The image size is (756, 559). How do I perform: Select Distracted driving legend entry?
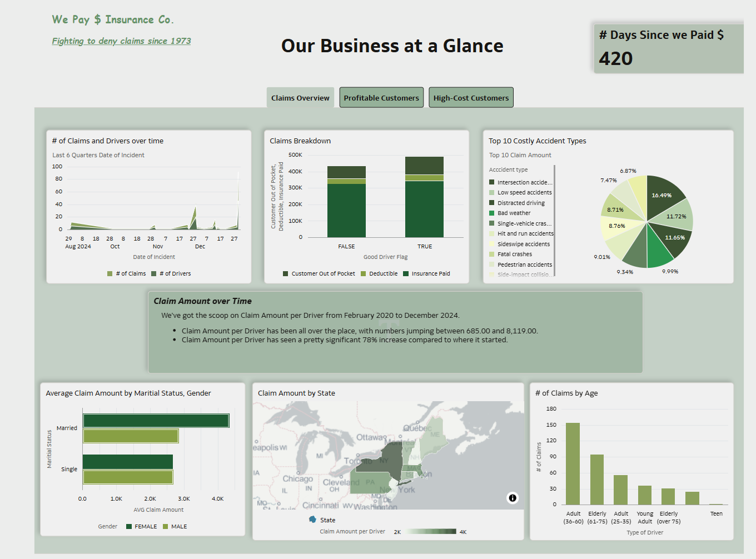pos(517,203)
